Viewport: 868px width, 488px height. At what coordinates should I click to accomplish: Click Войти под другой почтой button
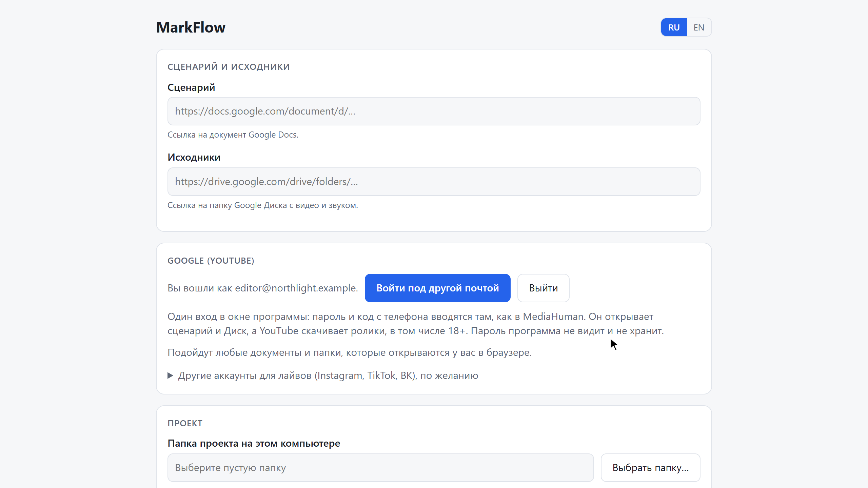click(x=437, y=288)
